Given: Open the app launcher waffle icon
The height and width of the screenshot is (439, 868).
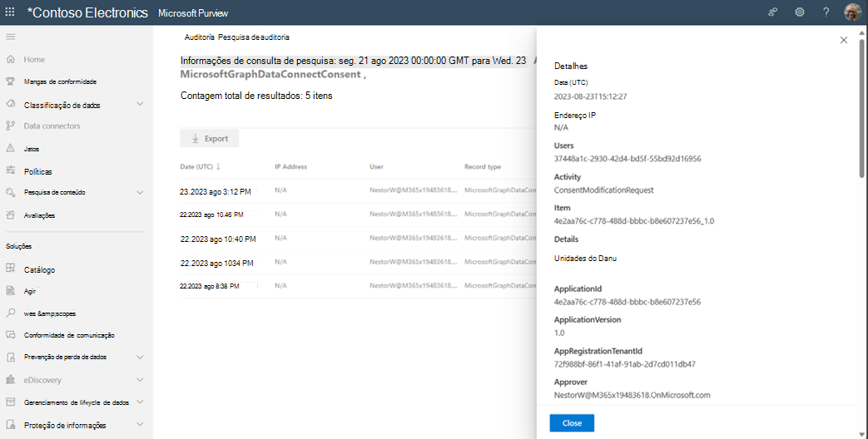Looking at the screenshot, I should [x=10, y=12].
